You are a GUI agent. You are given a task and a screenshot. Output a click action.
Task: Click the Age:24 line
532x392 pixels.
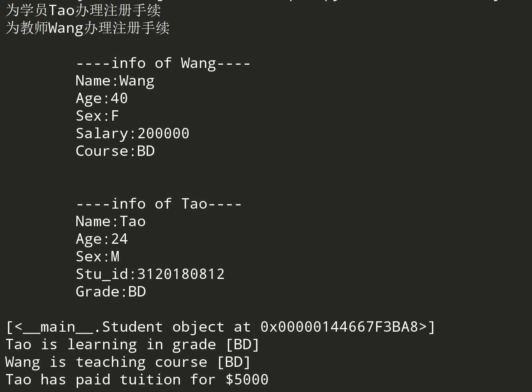[x=102, y=239]
